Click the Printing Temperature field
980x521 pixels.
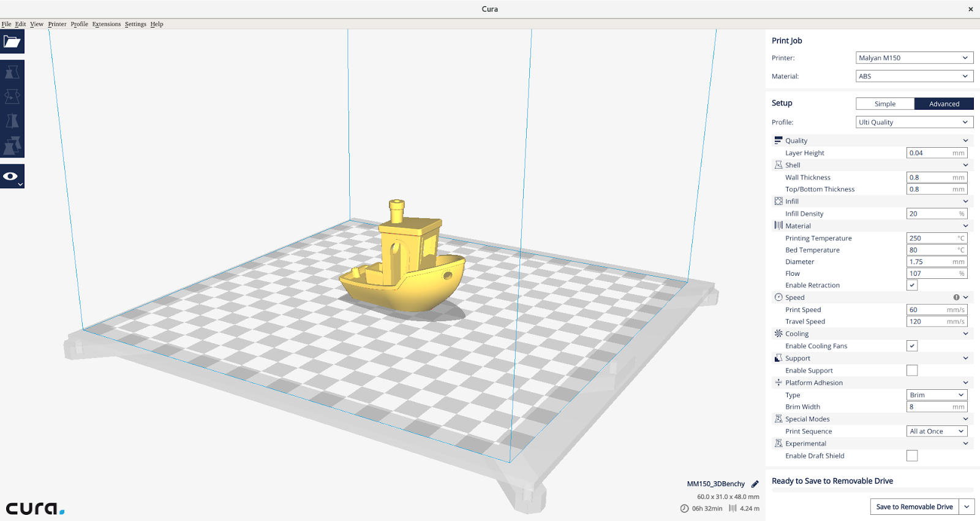[937, 238]
